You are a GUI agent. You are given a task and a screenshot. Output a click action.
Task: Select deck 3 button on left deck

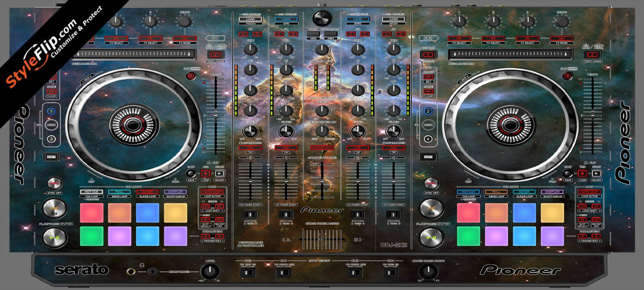[x=52, y=139]
